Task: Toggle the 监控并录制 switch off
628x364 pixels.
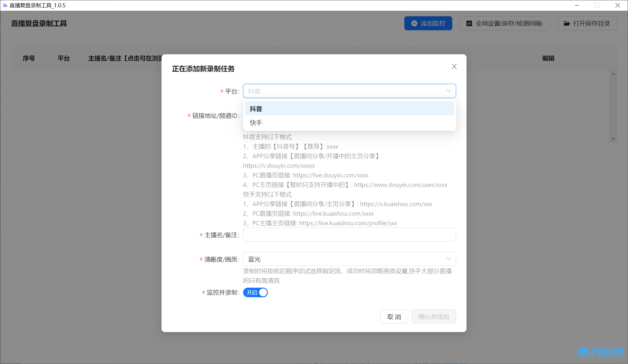Action: coord(255,293)
